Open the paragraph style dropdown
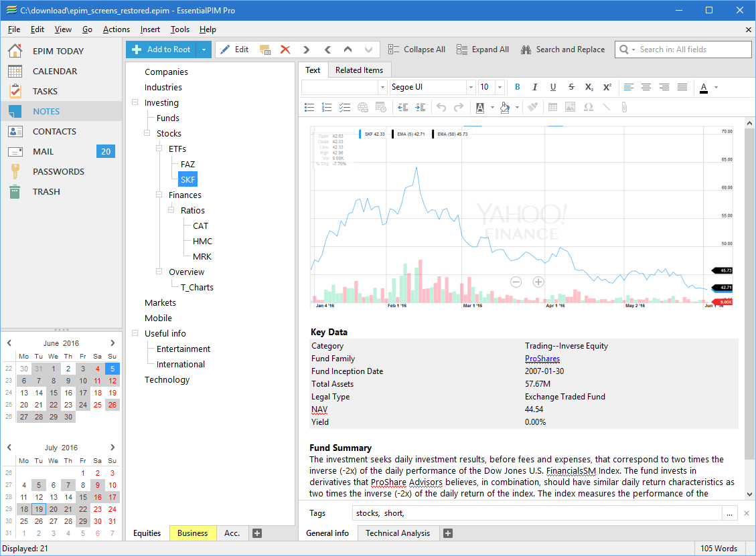The height and width of the screenshot is (556, 756). click(x=383, y=87)
